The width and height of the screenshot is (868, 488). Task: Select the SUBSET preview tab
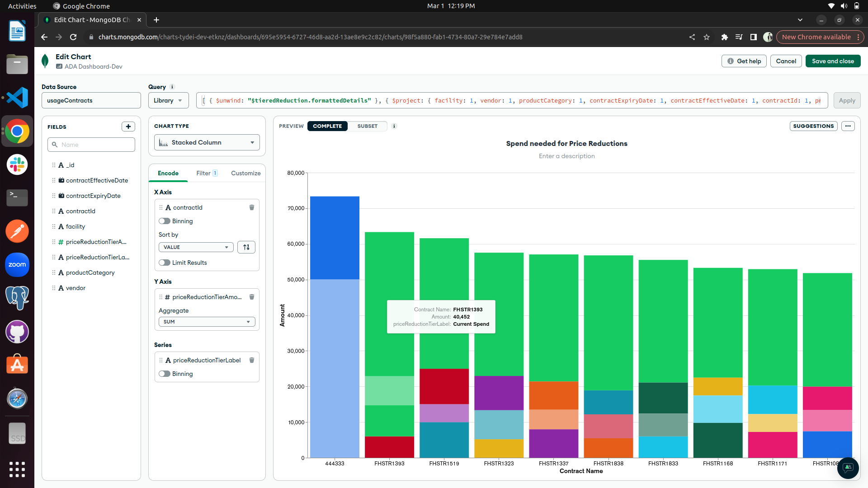[368, 126]
